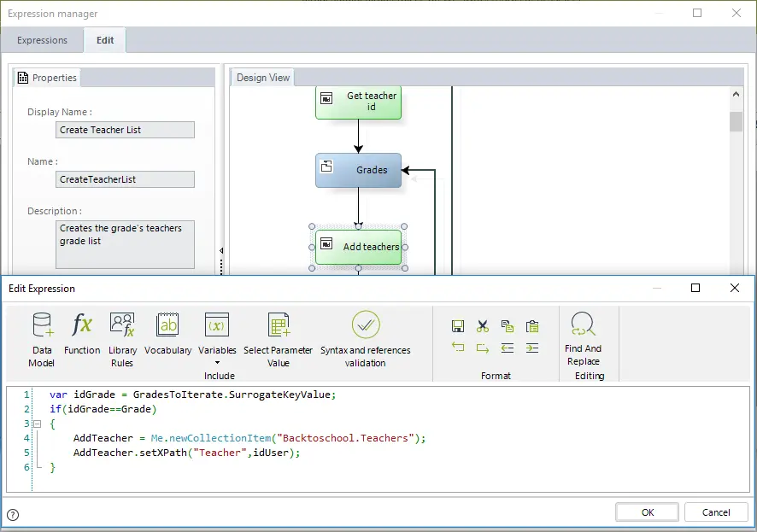Click the code line with setXPath
757x532 pixels.
coord(187,453)
